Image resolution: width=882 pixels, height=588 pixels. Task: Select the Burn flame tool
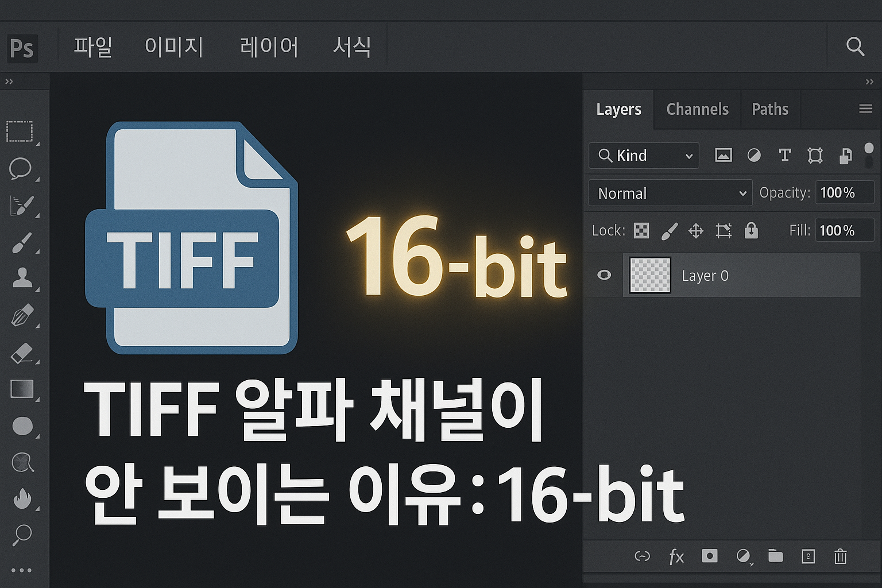(x=22, y=498)
